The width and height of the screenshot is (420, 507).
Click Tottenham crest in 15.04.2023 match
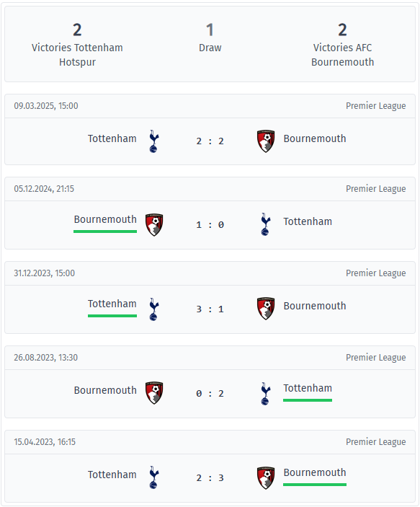[x=153, y=477]
